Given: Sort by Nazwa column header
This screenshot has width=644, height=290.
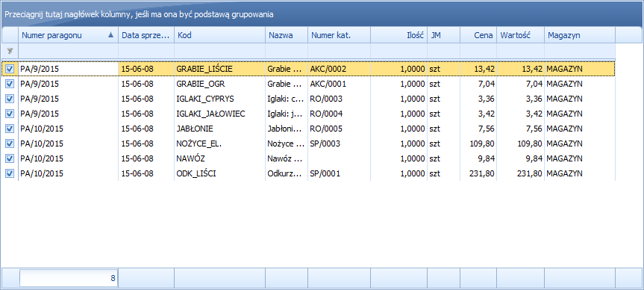Looking at the screenshot, I should click(x=287, y=35).
